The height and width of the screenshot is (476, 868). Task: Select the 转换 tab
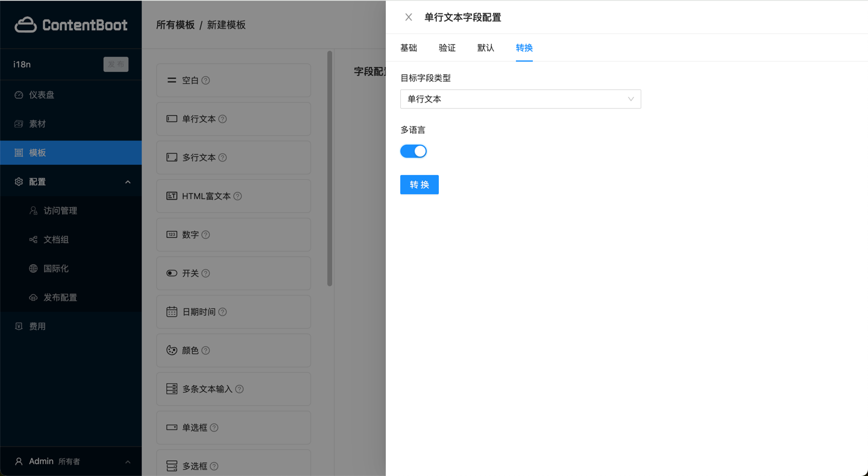click(524, 48)
